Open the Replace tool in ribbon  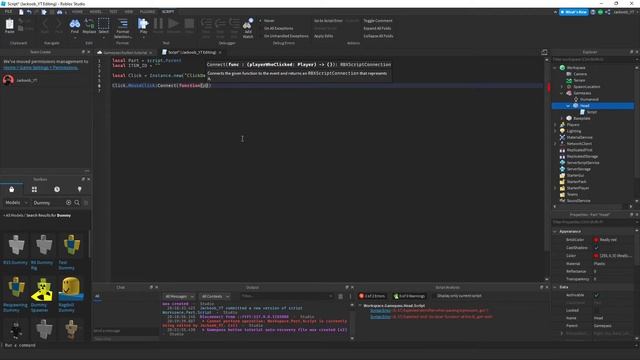(x=89, y=26)
